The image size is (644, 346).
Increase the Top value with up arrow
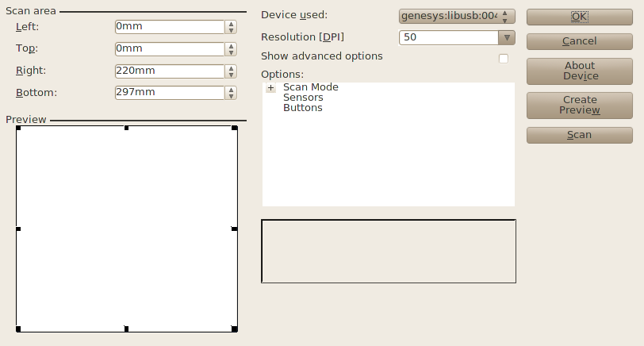[232, 46]
